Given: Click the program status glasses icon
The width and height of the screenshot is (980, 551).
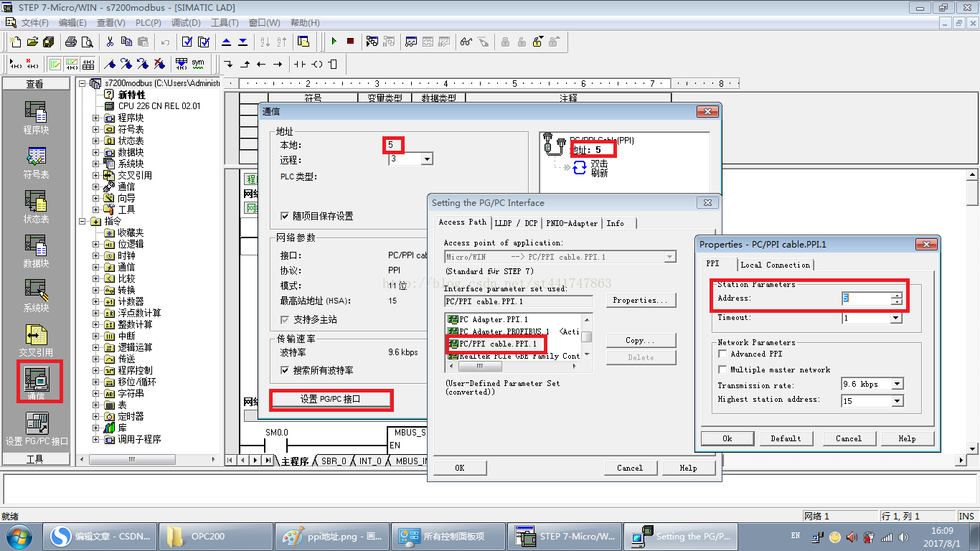Looking at the screenshot, I should pyautogui.click(x=466, y=42).
